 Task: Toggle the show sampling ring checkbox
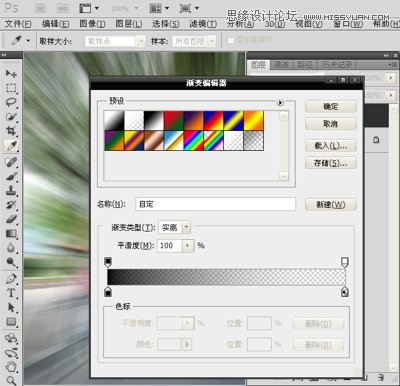click(231, 40)
